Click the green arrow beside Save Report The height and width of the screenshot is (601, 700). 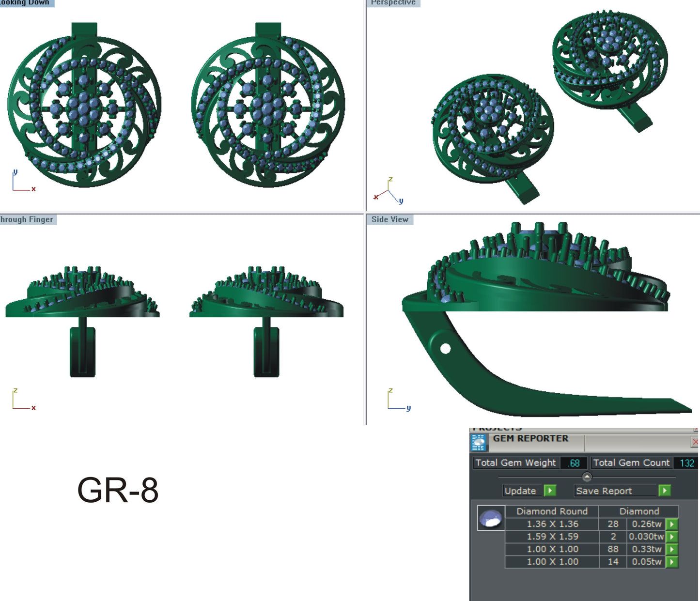pyautogui.click(x=666, y=491)
